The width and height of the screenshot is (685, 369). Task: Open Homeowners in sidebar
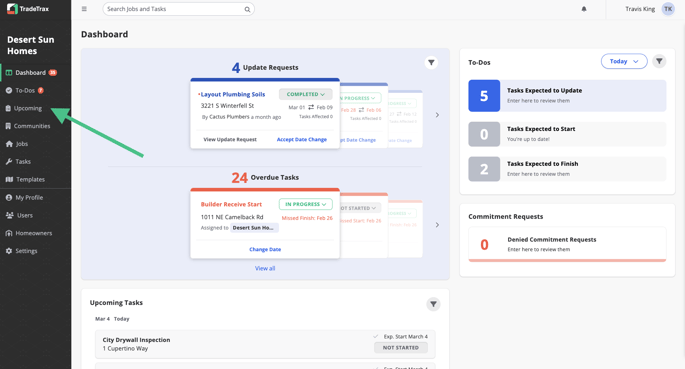click(34, 233)
